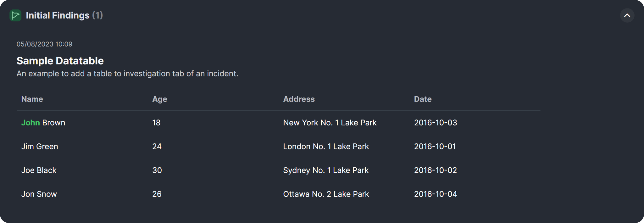This screenshot has height=223, width=644.
Task: Click the London No. 1 Lake Park address
Action: (x=326, y=147)
